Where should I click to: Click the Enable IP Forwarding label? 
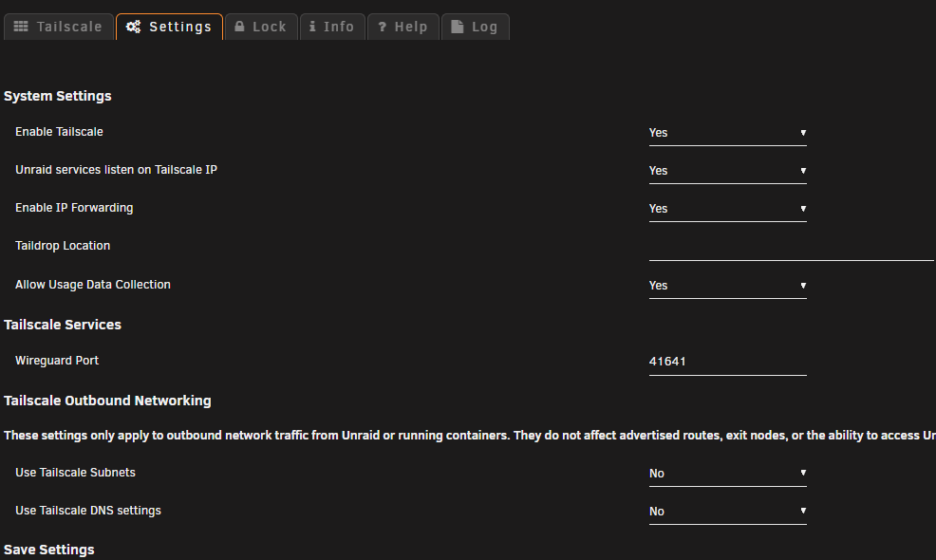click(74, 208)
